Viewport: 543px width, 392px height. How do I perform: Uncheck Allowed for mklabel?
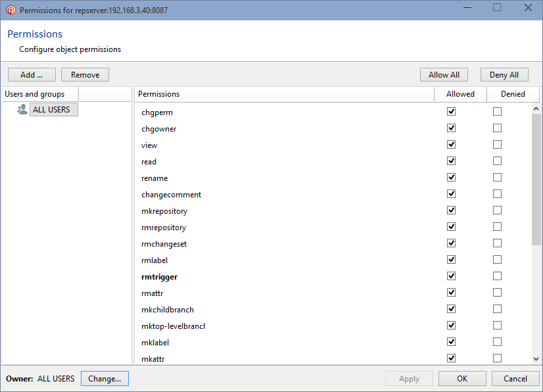(x=451, y=342)
